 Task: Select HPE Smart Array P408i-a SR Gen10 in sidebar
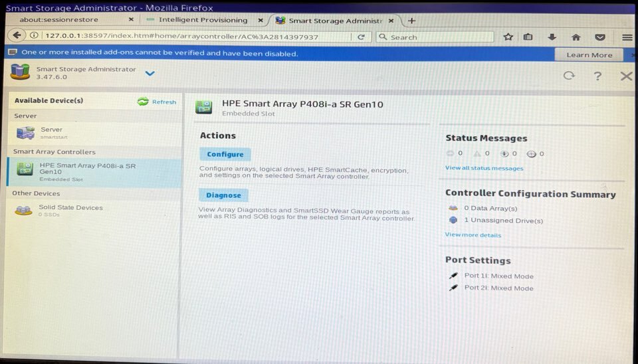tap(94, 173)
